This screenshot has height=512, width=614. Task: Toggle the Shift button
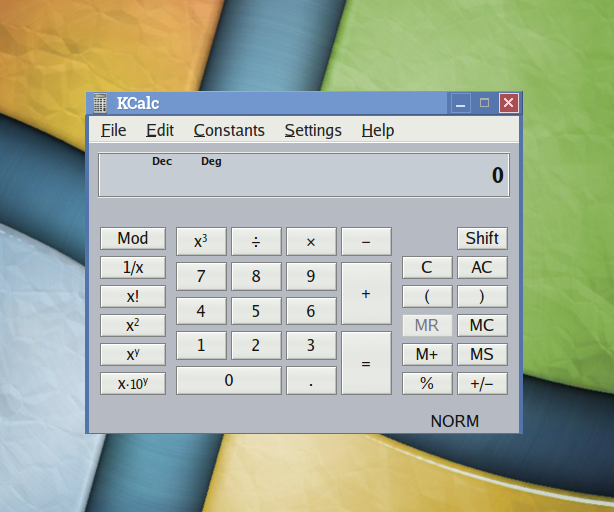(482, 238)
